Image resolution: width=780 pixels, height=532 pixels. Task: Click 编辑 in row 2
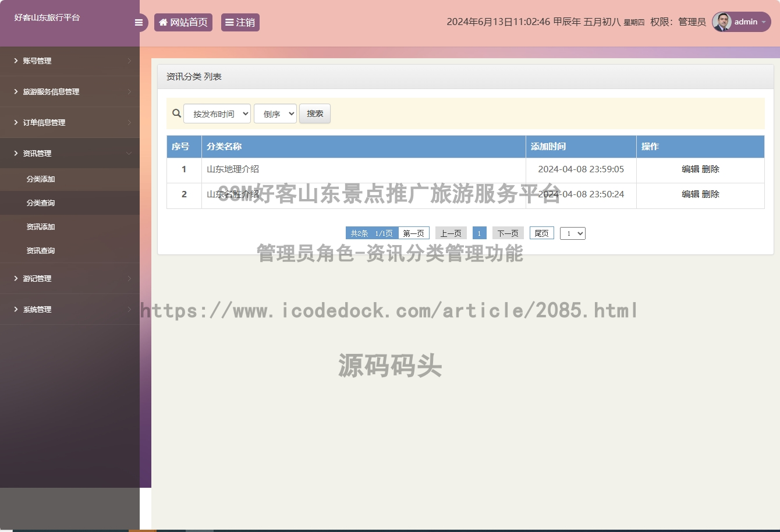click(x=690, y=194)
